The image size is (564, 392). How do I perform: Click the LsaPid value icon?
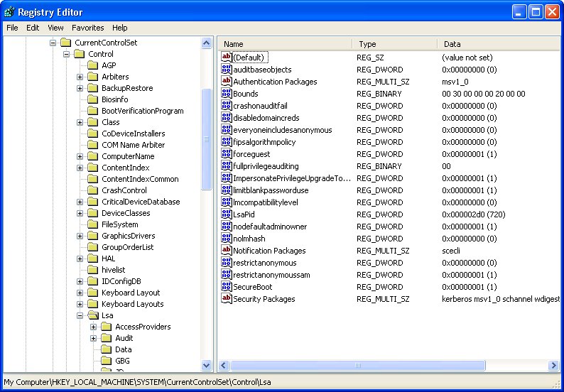pyautogui.click(x=227, y=214)
